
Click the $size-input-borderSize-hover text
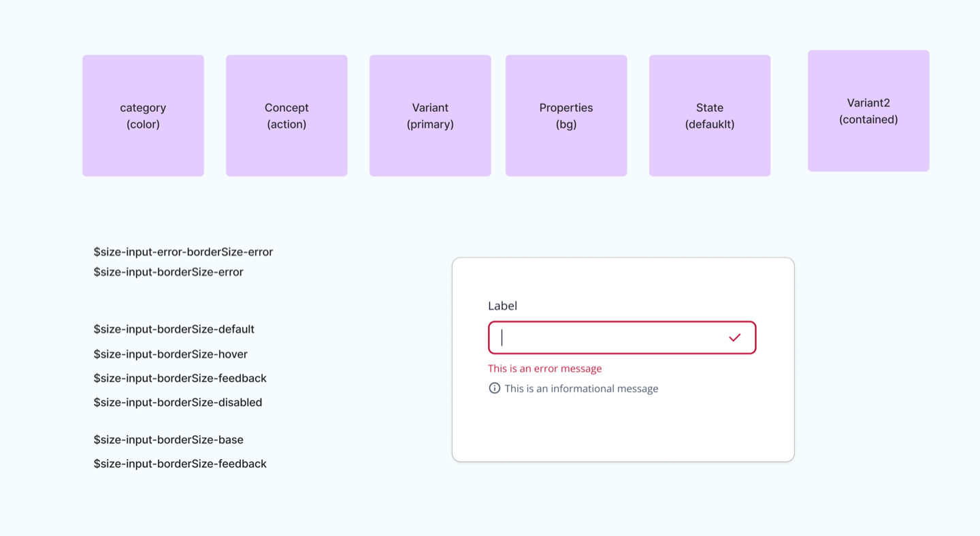pyautogui.click(x=170, y=354)
